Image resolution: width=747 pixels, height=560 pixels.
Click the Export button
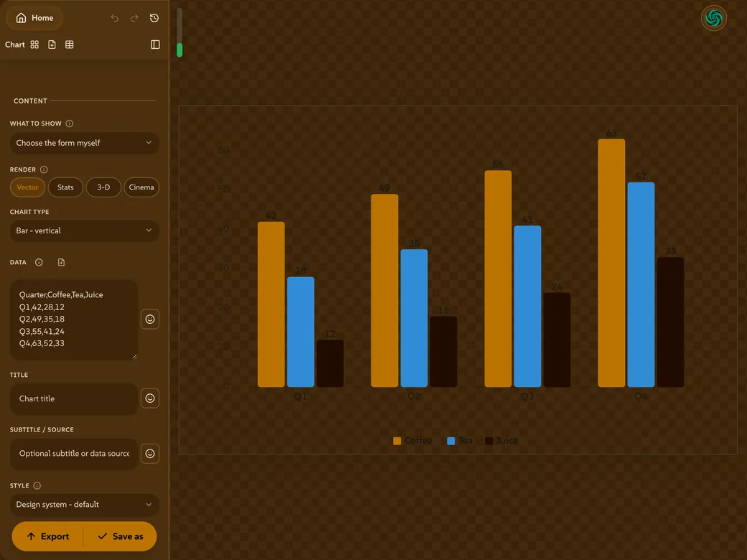pos(47,536)
